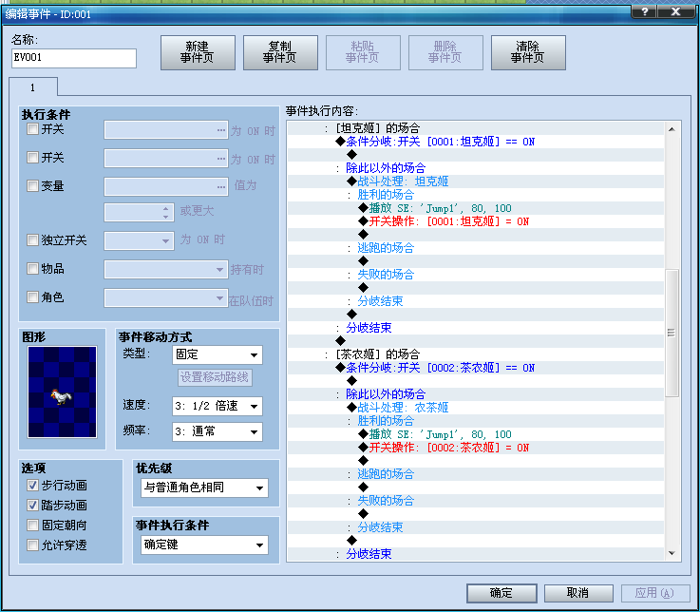The image size is (700, 612).
Task: Click the 清除事件页 button
Action: point(528,52)
